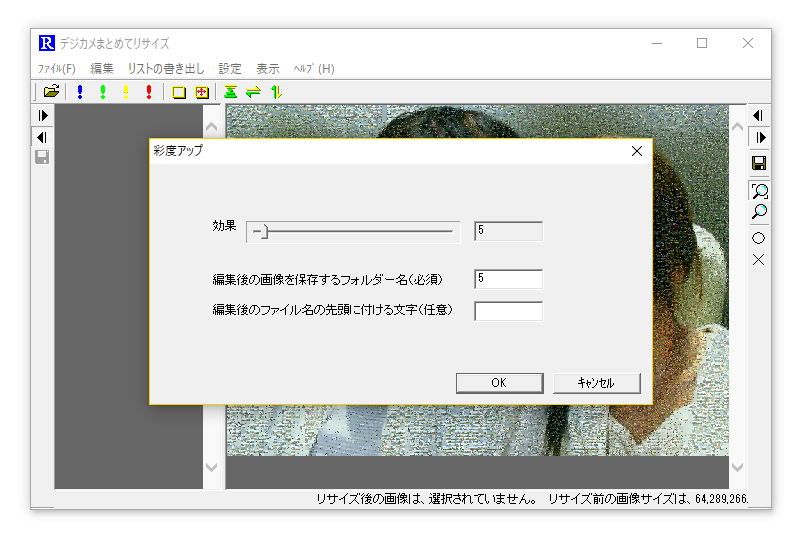Image resolution: width=800 pixels, height=550 pixels.
Task: Close the 彩度アップ dialog
Action: 637,151
